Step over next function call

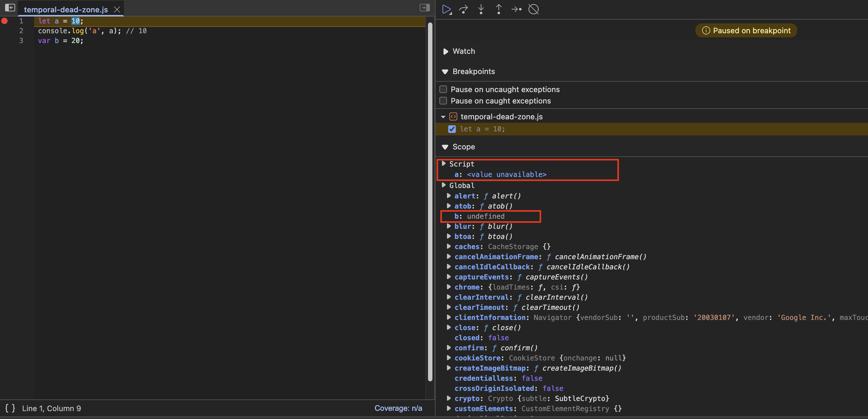point(464,9)
